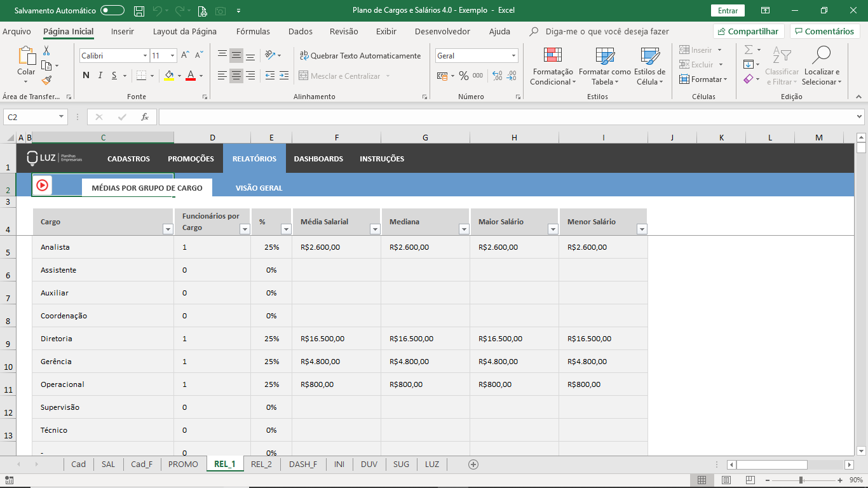Expand the font name Calibri dropdown
The width and height of the screenshot is (868, 488).
[145, 56]
